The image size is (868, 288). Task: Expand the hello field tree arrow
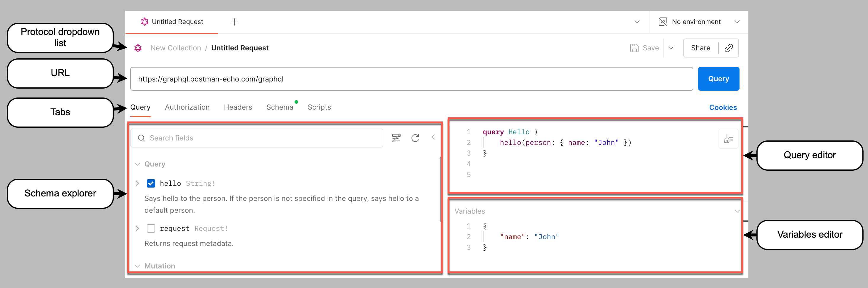(x=137, y=183)
